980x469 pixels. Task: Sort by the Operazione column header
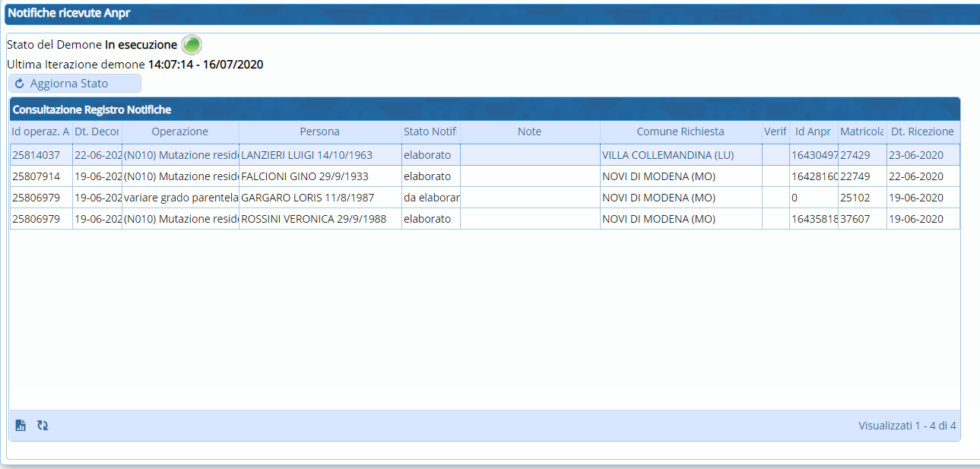(x=179, y=132)
